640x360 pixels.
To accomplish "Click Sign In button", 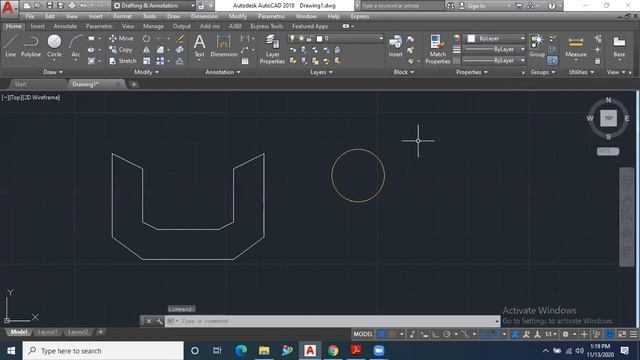I will click(471, 6).
